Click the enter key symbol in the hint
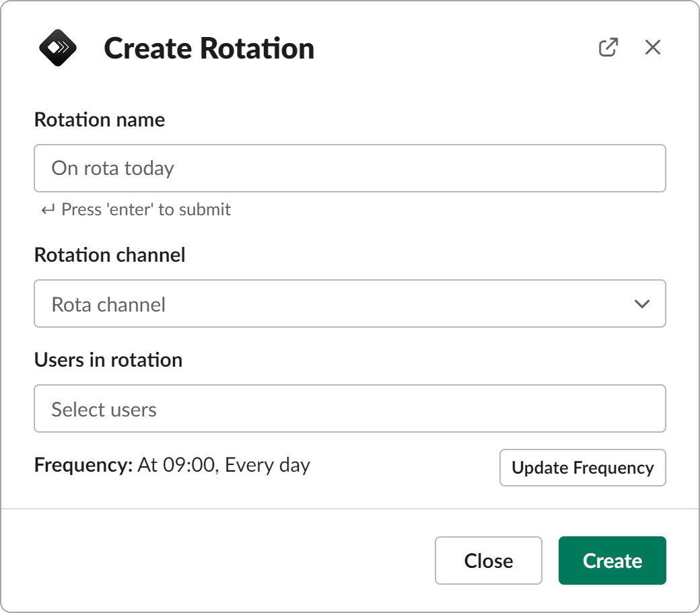Viewport: 700px width, 613px height. coord(46,209)
